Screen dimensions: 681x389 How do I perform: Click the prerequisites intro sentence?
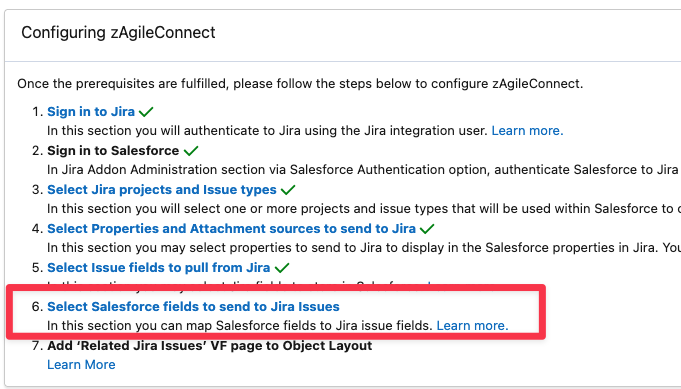(x=300, y=83)
